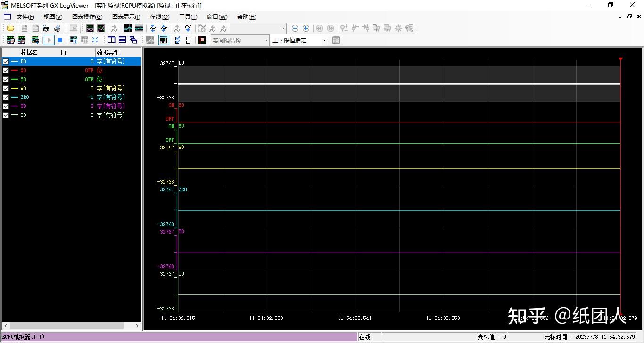644x343 pixels.
Task: Open a log file with the folder icon
Action: 10,28
